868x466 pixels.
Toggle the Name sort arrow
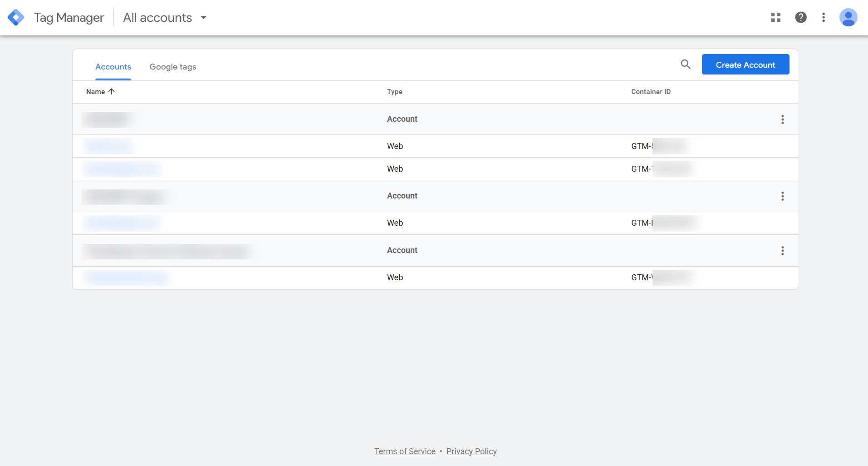[x=112, y=92]
